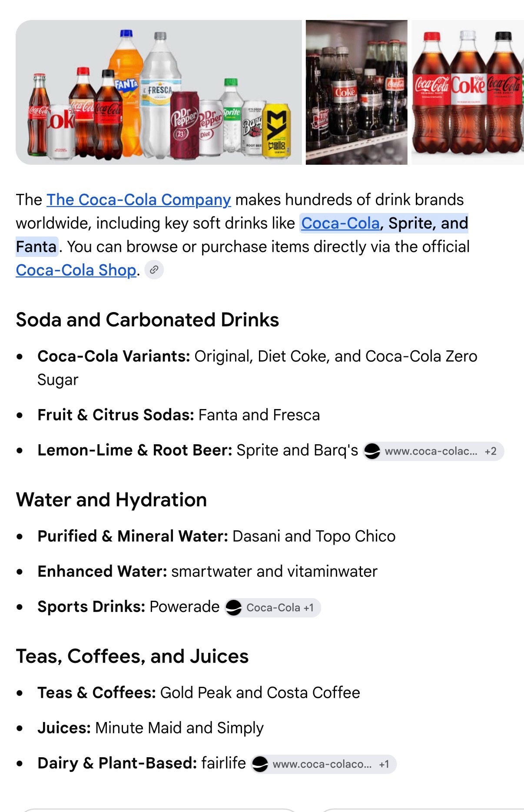Select the Teas, Coffees, and Juices heading

[x=132, y=656]
